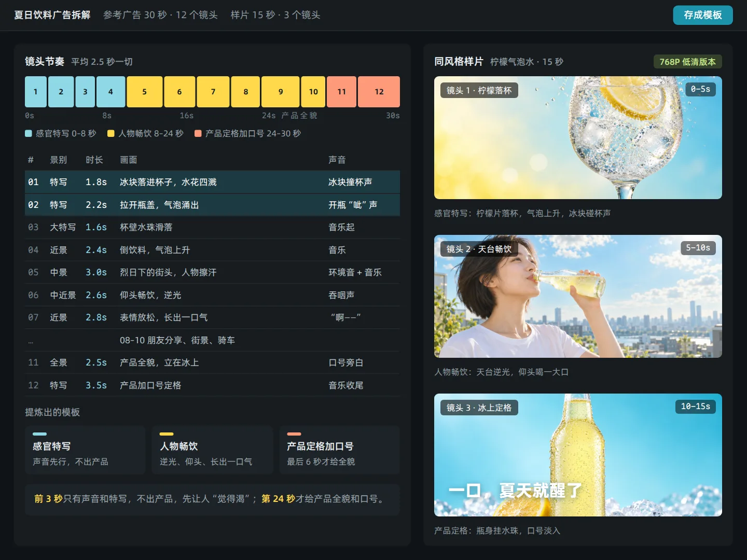Viewport: 747px width, 560px height.
Task: Click the caption 人物畅饮：天台逆光，仰头喝一大口
Action: (x=502, y=372)
